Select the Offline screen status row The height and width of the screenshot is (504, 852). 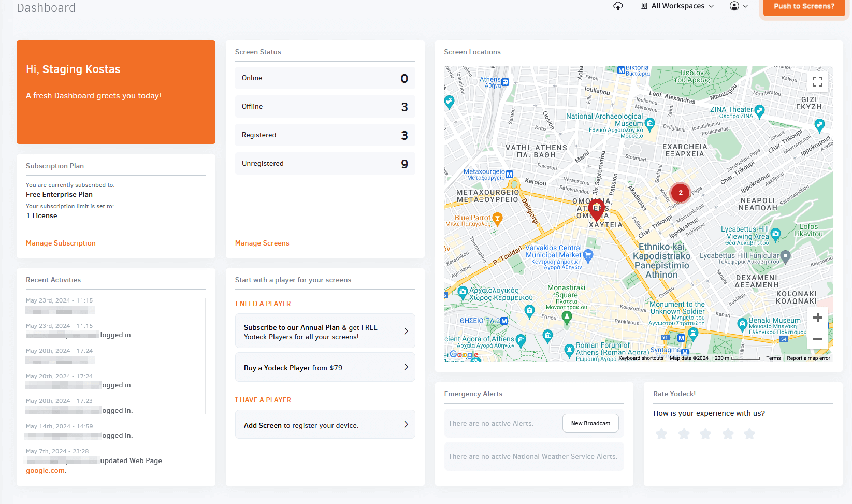click(x=325, y=106)
